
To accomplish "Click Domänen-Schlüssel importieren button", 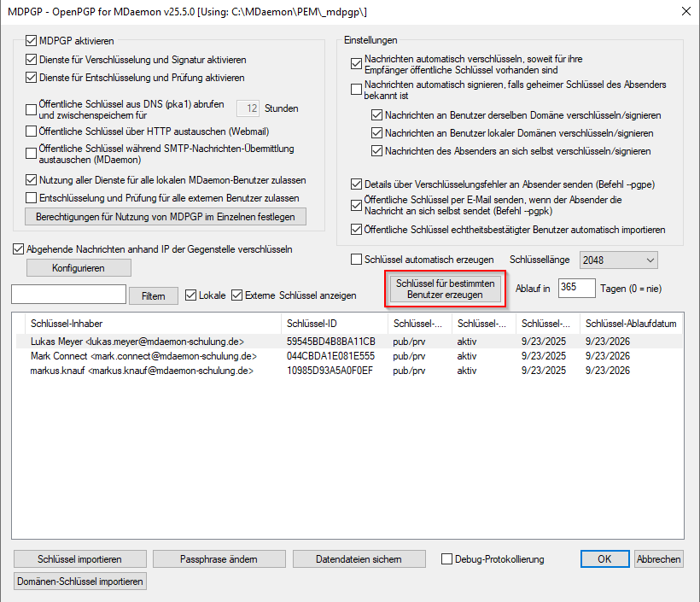I will (80, 582).
